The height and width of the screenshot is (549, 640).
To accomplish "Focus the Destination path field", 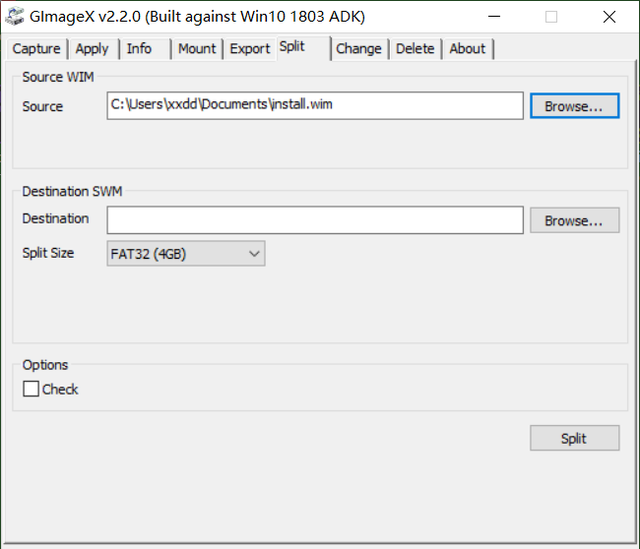I will tap(315, 220).
